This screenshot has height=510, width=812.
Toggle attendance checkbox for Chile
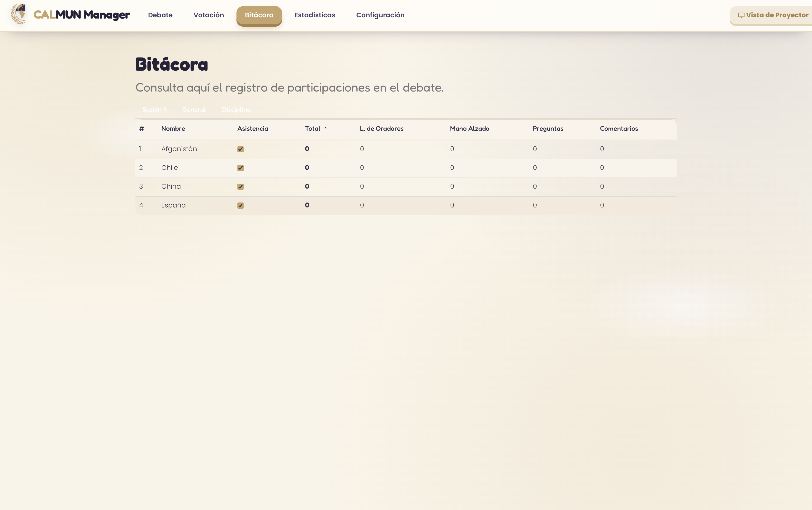point(240,168)
